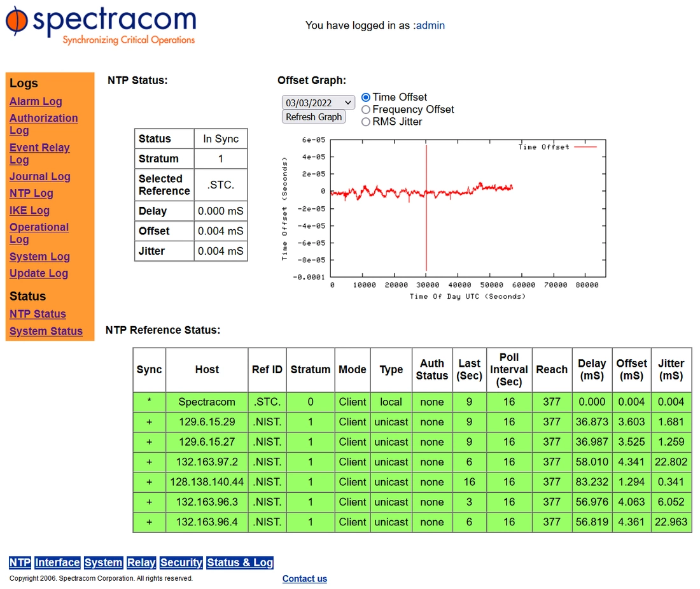Viewport: 700px width, 589px height.
Task: Select the Frequency Offset radio button
Action: [x=366, y=110]
